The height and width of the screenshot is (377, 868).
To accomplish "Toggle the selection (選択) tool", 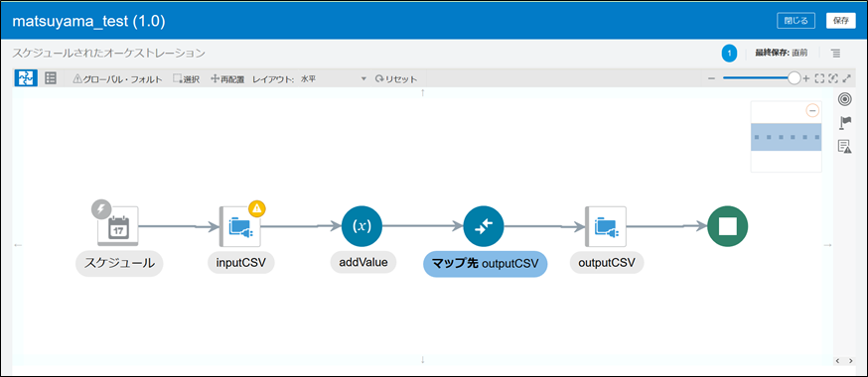I will tap(186, 79).
